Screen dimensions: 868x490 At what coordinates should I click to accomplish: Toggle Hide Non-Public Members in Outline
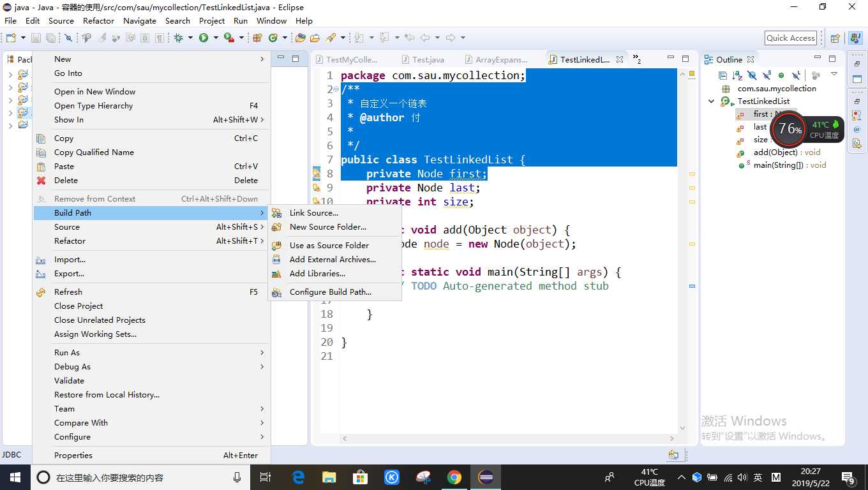781,75
